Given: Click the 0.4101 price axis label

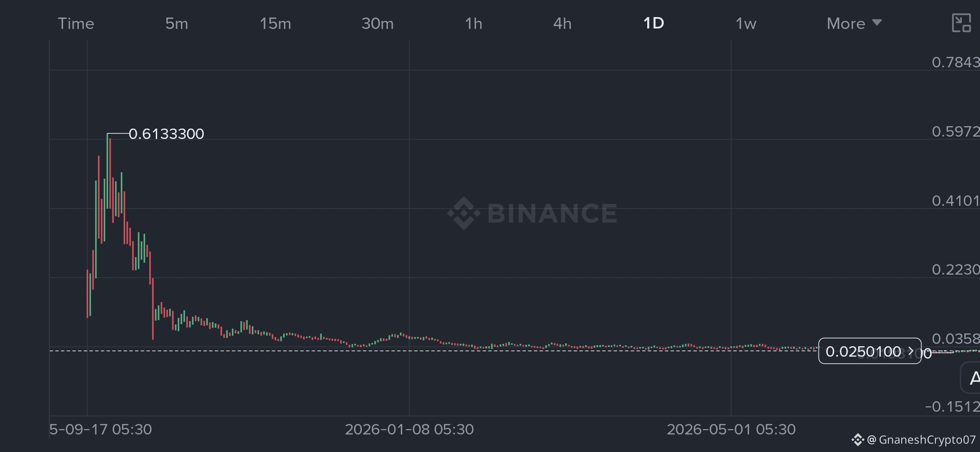Looking at the screenshot, I should pos(955,201).
